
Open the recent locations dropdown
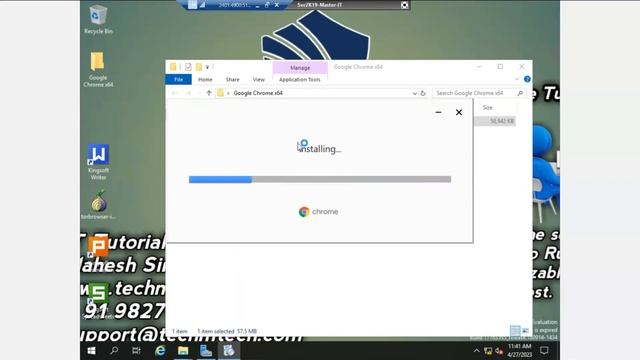point(199,93)
